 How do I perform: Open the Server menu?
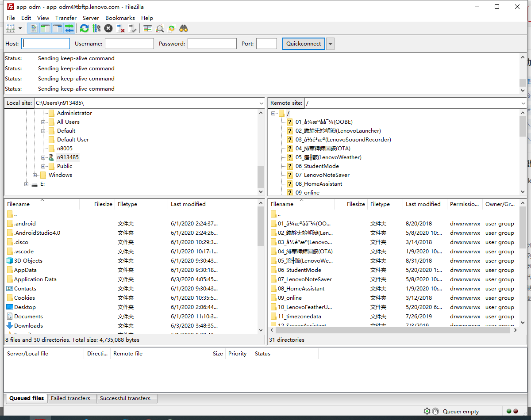91,18
